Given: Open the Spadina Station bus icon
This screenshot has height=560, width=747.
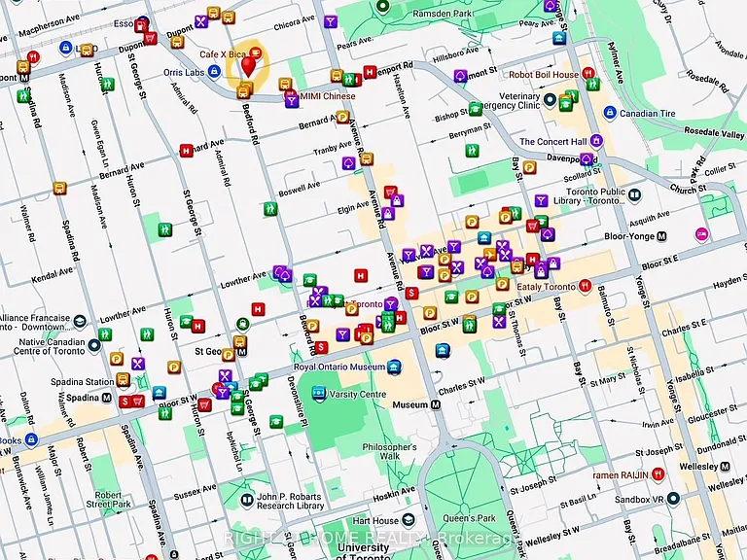Looking at the screenshot, I should (123, 380).
